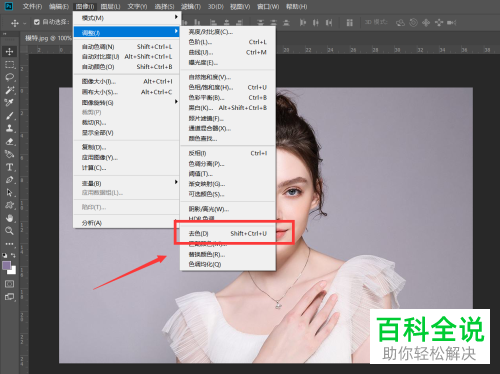
Task: Expand the toolbox double-chevron collapse arrows
Action: 5,34
